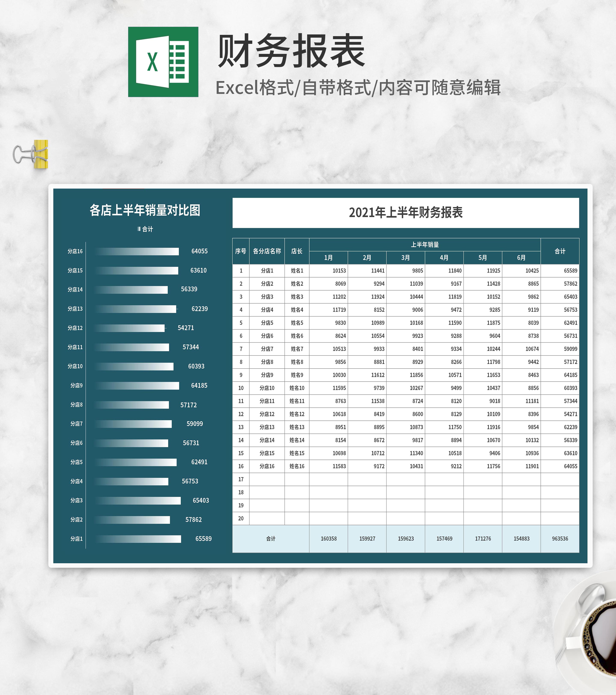Select the 分店5 name cell in the table

point(267,323)
